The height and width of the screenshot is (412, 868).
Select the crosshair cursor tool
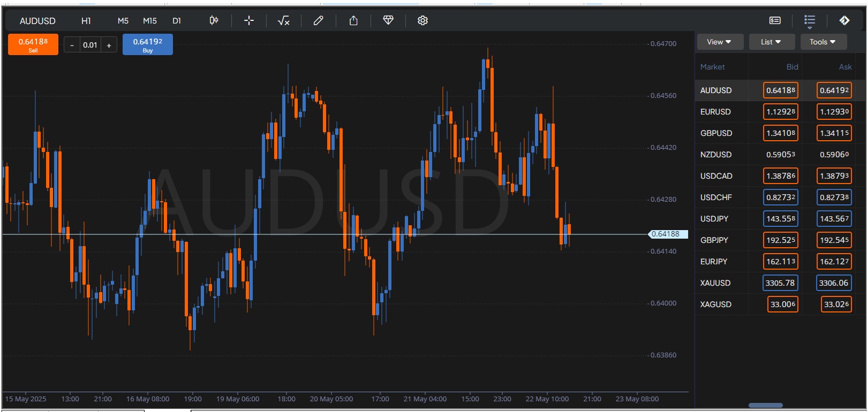click(x=249, y=20)
